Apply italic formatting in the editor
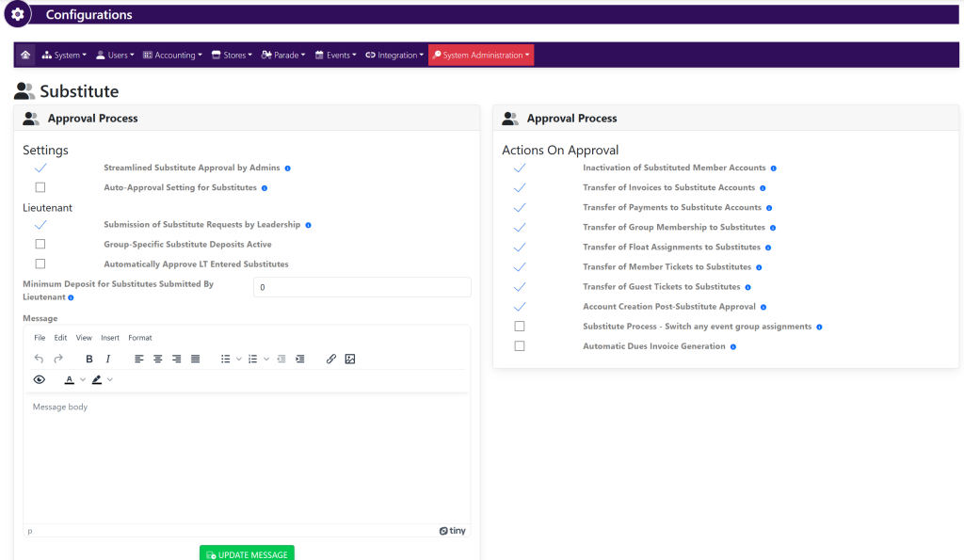The height and width of the screenshot is (560, 964). pos(108,359)
